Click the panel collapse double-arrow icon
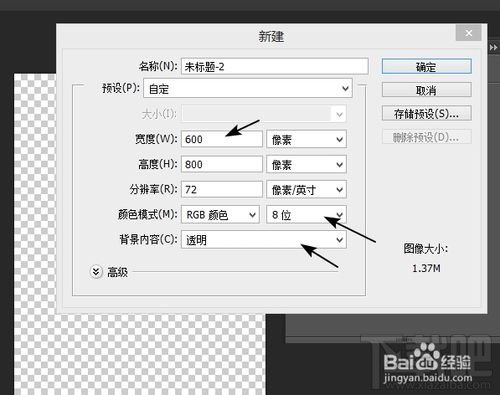This screenshot has width=500, height=395. click(x=493, y=48)
